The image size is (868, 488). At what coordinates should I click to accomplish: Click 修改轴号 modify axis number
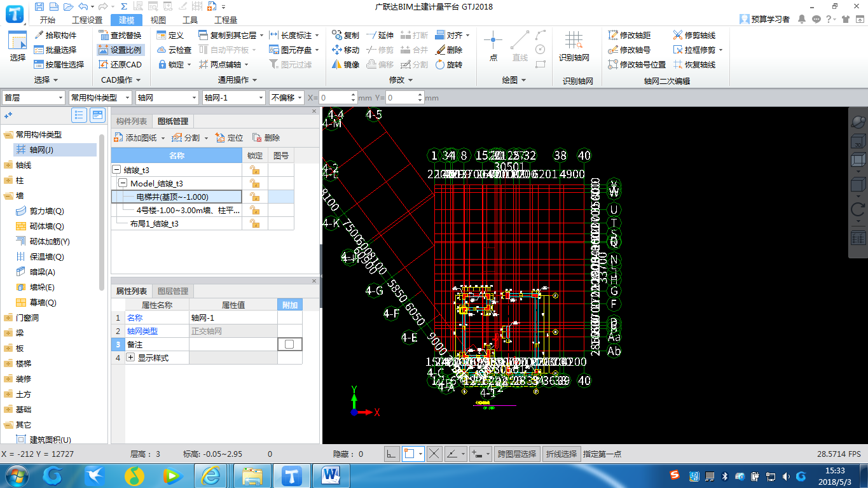click(629, 50)
